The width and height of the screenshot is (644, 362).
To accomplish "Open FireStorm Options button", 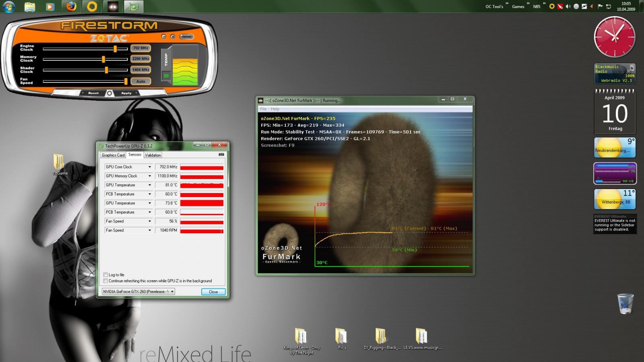I will (186, 37).
